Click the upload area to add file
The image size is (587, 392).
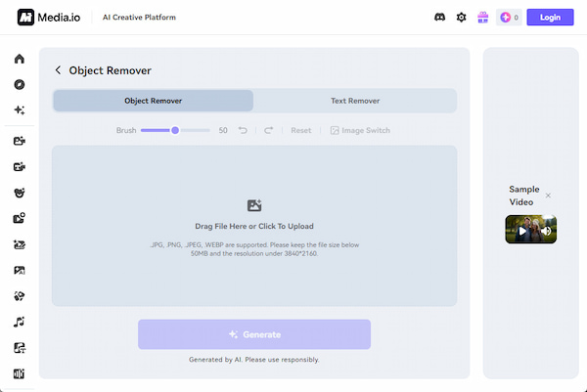coord(254,226)
